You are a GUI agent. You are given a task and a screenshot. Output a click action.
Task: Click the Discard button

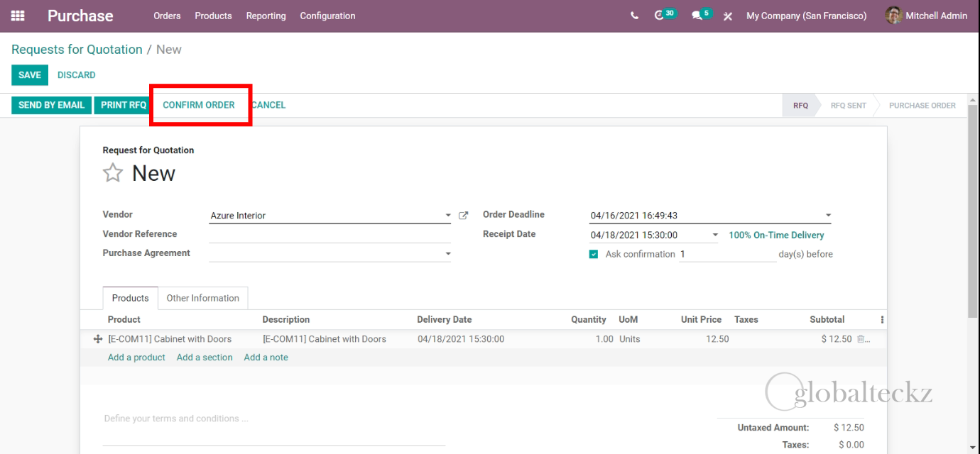[x=76, y=75]
